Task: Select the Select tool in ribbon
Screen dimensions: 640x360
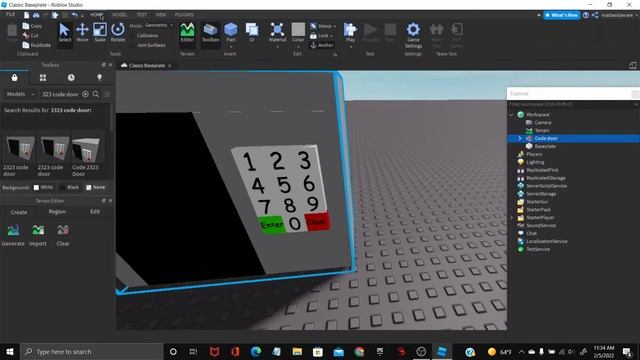Action: (64, 33)
